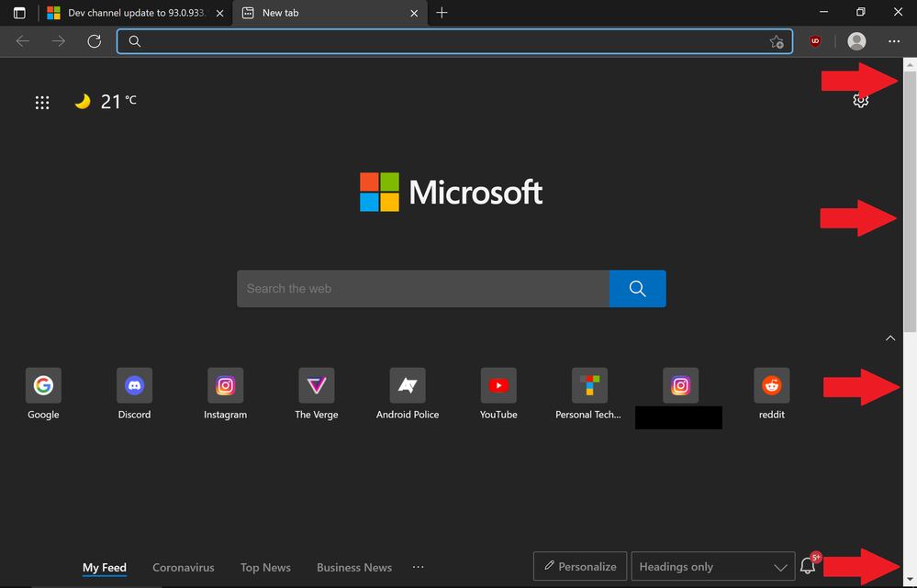917x588 pixels.
Task: Open the app launcher grid icon
Action: (42, 102)
